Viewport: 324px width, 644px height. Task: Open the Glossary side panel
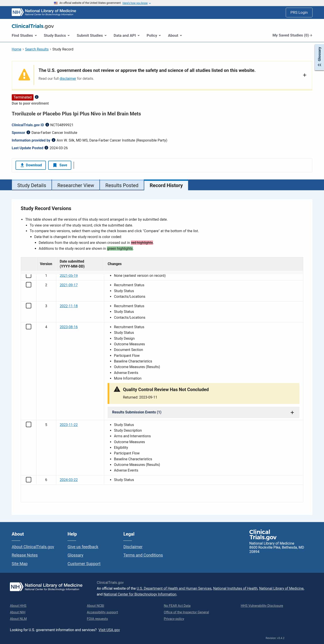point(319,57)
